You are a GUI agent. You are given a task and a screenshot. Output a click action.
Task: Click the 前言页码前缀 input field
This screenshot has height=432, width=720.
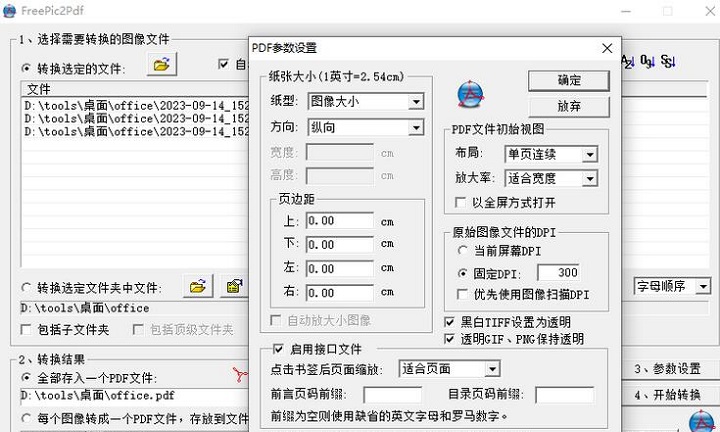point(393,395)
